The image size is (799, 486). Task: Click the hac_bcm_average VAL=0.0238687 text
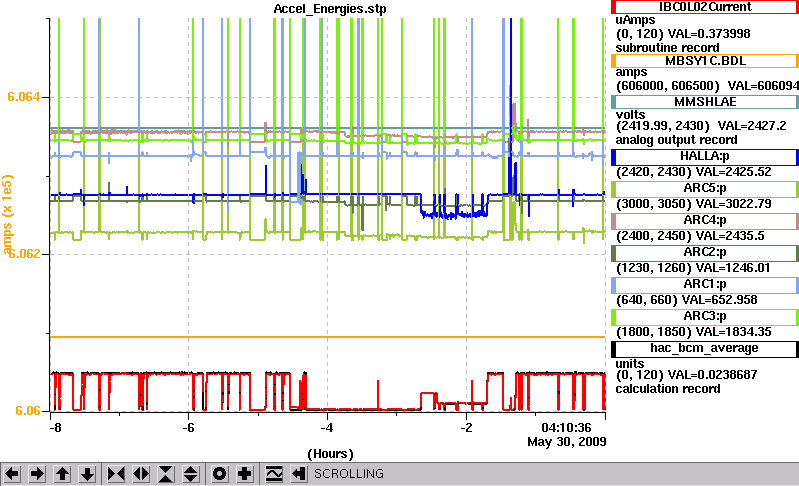712,375
